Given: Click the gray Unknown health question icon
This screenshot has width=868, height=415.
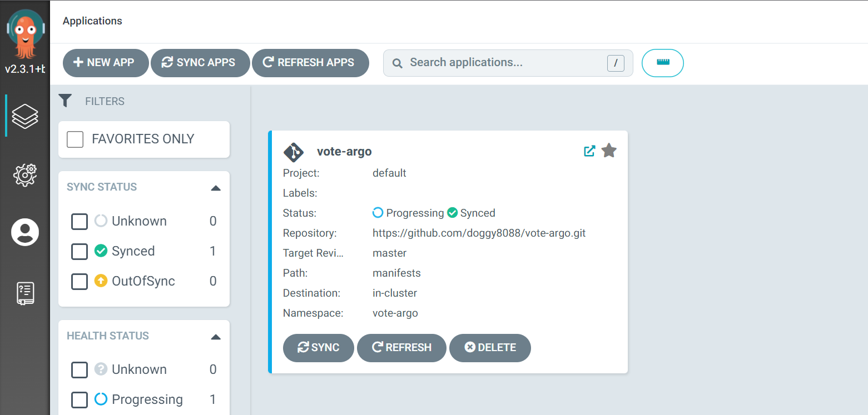Looking at the screenshot, I should tap(101, 369).
